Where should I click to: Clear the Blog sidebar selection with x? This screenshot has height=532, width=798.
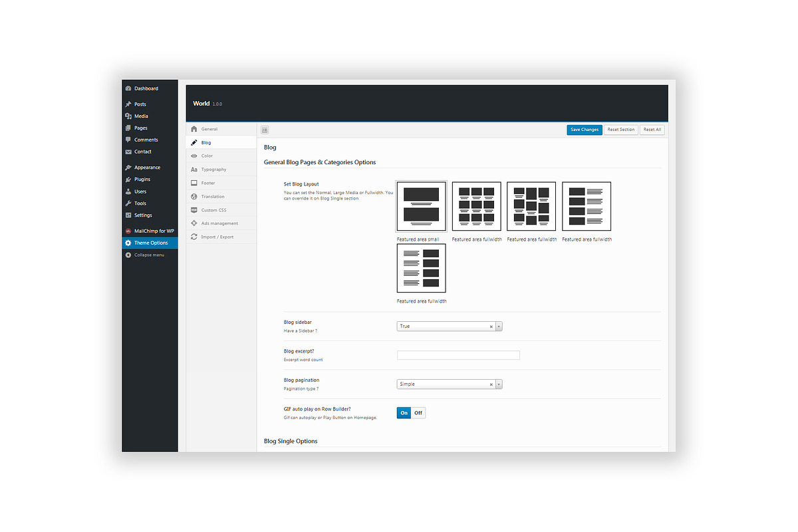491,327
